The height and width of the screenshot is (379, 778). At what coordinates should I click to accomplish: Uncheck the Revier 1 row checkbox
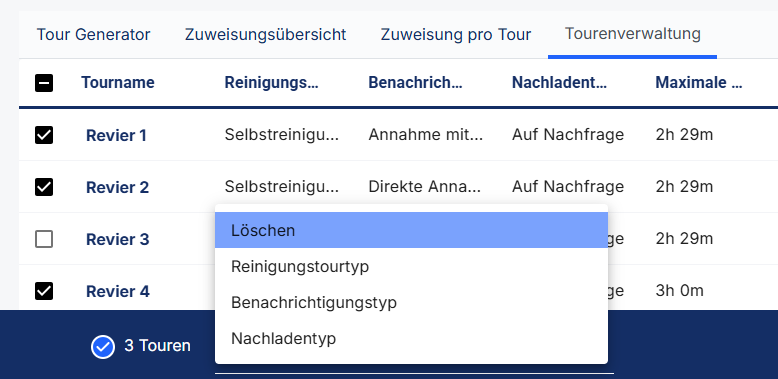tap(44, 135)
